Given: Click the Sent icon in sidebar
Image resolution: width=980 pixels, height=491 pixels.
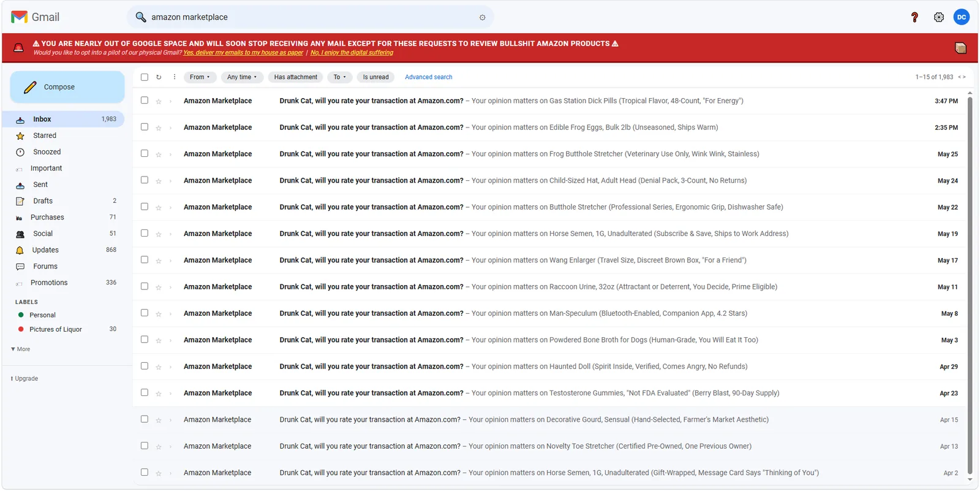Looking at the screenshot, I should tap(20, 185).
